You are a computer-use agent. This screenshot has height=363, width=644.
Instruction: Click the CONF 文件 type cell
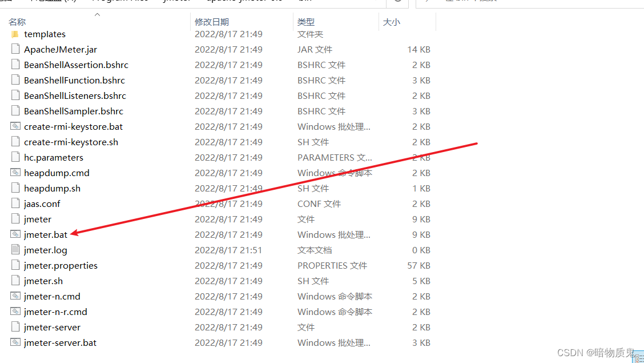(319, 204)
